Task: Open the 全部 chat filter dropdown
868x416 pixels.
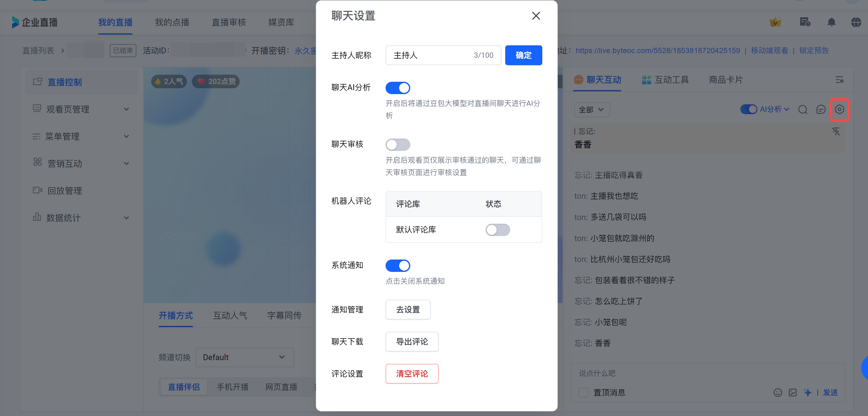Action: [591, 110]
